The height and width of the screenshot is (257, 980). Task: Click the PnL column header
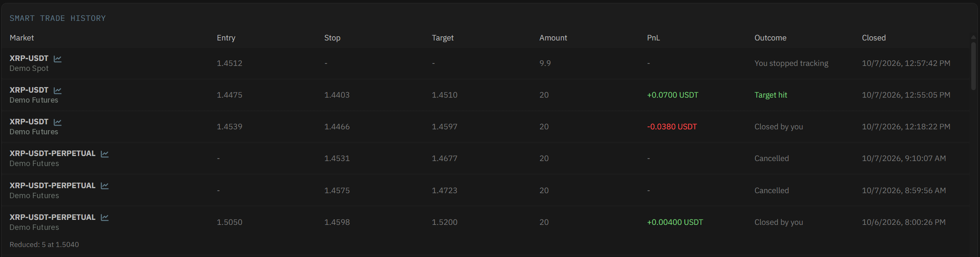pyautogui.click(x=653, y=38)
